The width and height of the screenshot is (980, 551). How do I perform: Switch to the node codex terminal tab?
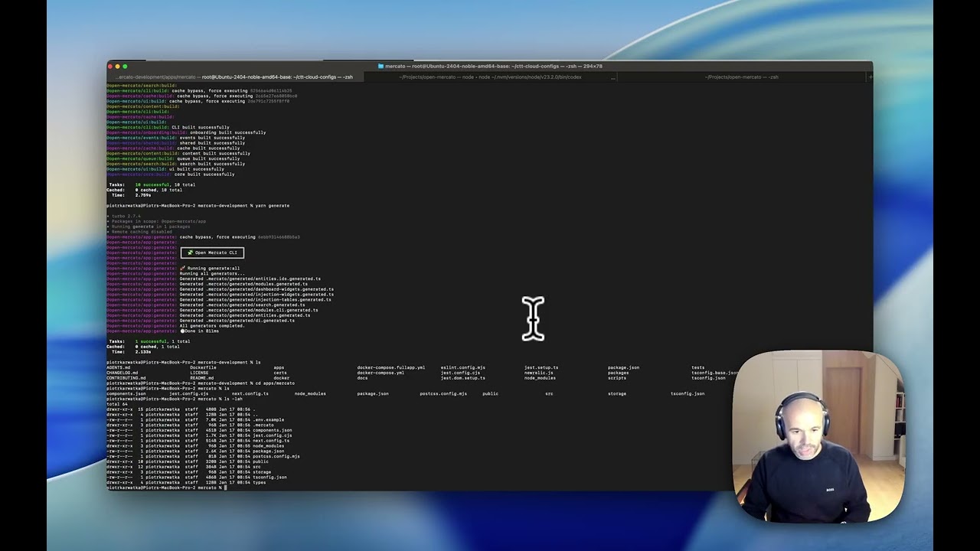489,77
